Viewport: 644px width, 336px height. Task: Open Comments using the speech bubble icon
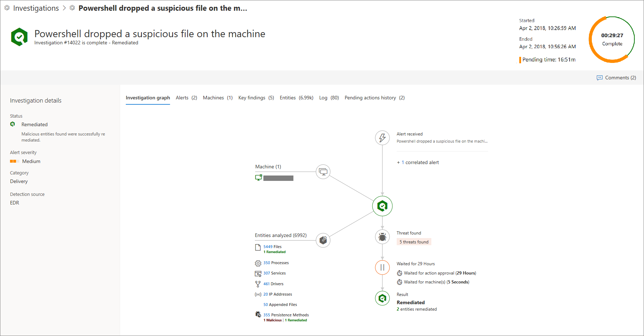pos(599,78)
